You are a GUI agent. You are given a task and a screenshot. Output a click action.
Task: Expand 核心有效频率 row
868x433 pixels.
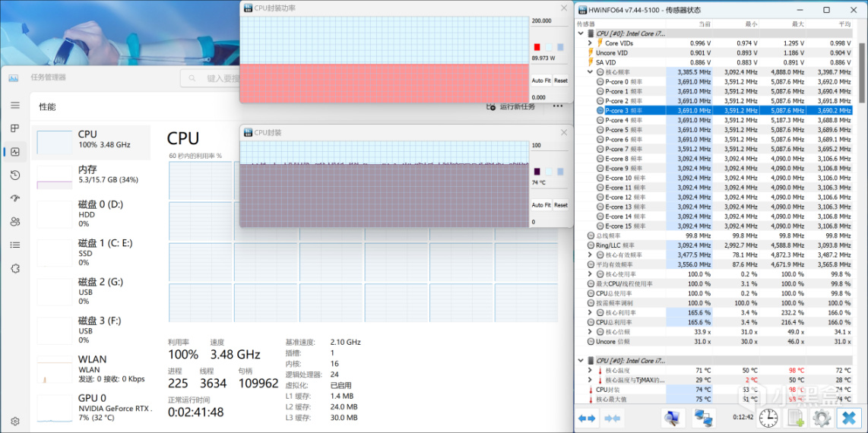point(590,255)
